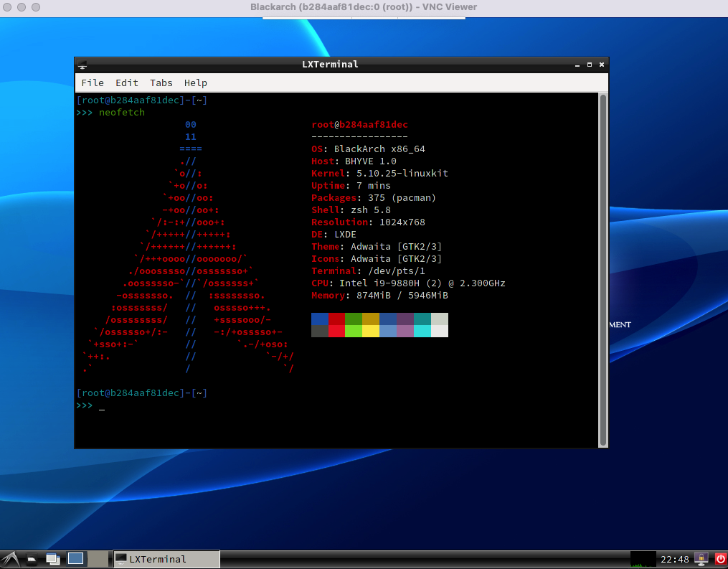Open the File menu in LXTerminal
728x569 pixels.
pyautogui.click(x=93, y=83)
